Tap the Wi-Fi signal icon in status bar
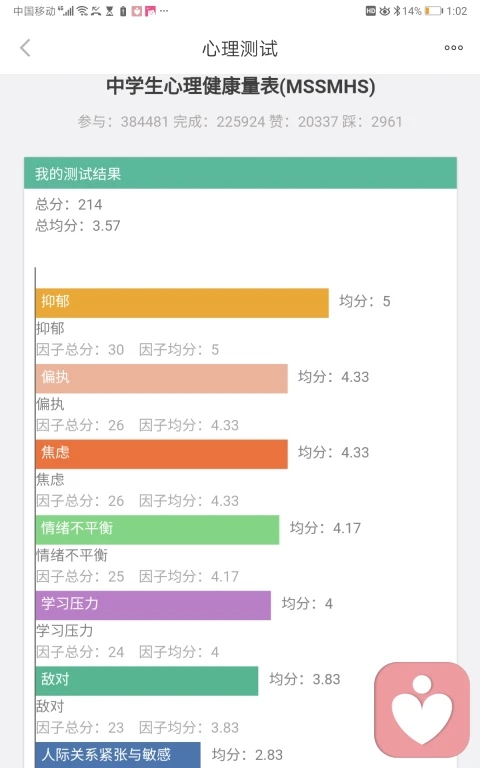 pyautogui.click(x=82, y=11)
